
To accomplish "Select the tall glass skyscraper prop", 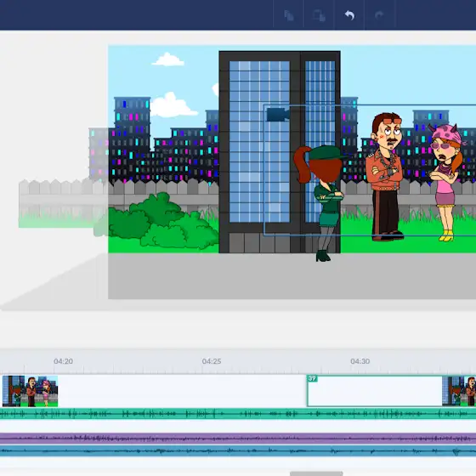I will tap(280, 152).
